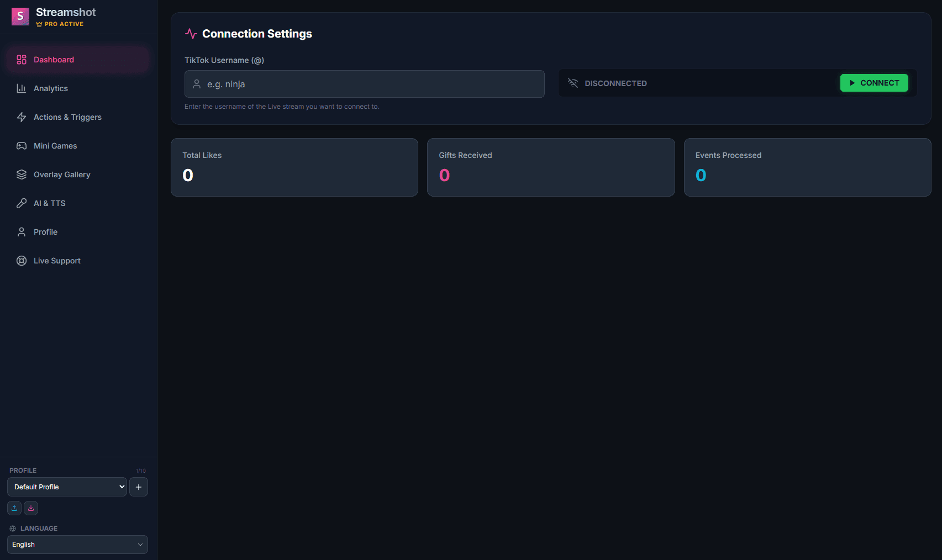Create a new profile with the plus button
The height and width of the screenshot is (560, 942).
click(138, 487)
